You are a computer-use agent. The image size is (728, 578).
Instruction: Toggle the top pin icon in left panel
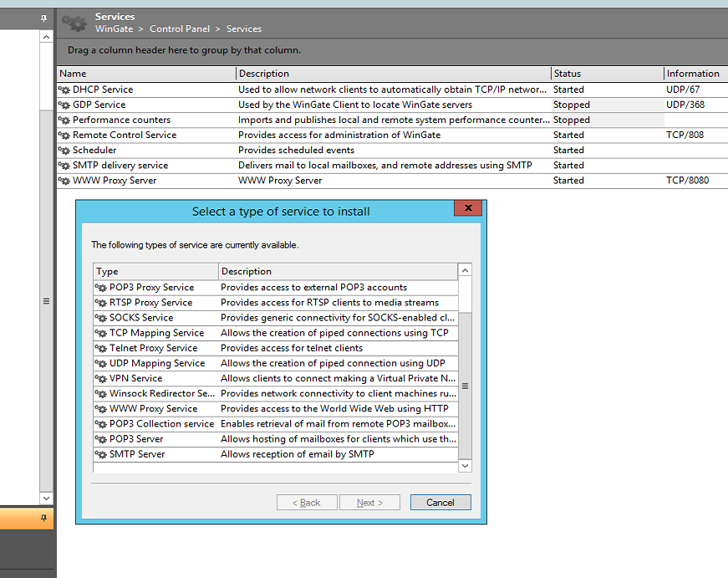tap(43, 18)
